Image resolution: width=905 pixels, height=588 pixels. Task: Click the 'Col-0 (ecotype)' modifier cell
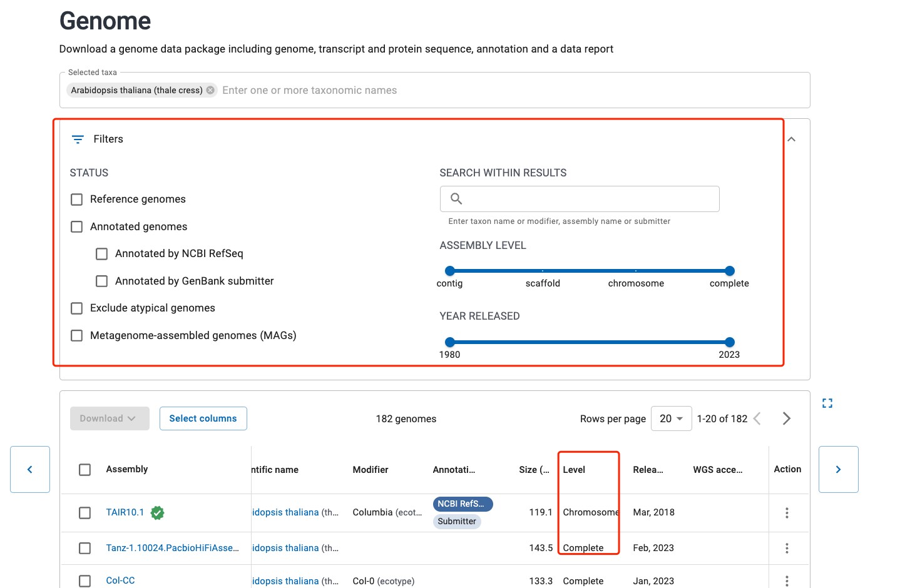pyautogui.click(x=384, y=581)
